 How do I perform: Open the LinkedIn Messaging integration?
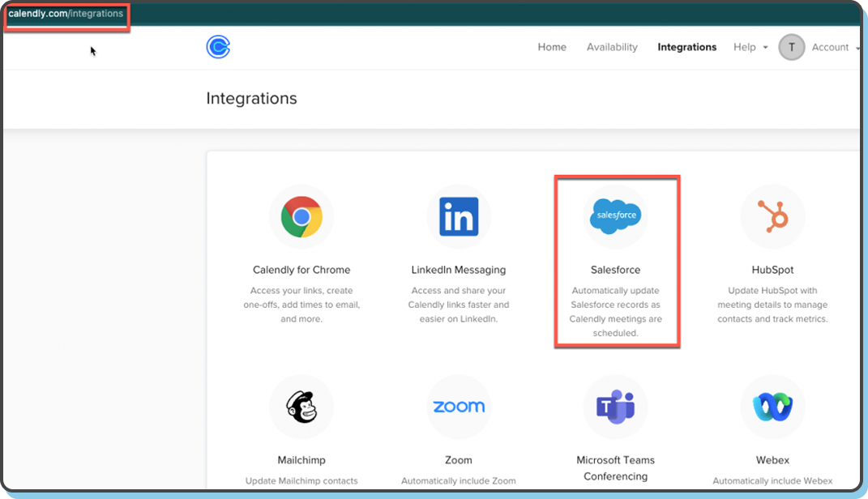point(458,269)
